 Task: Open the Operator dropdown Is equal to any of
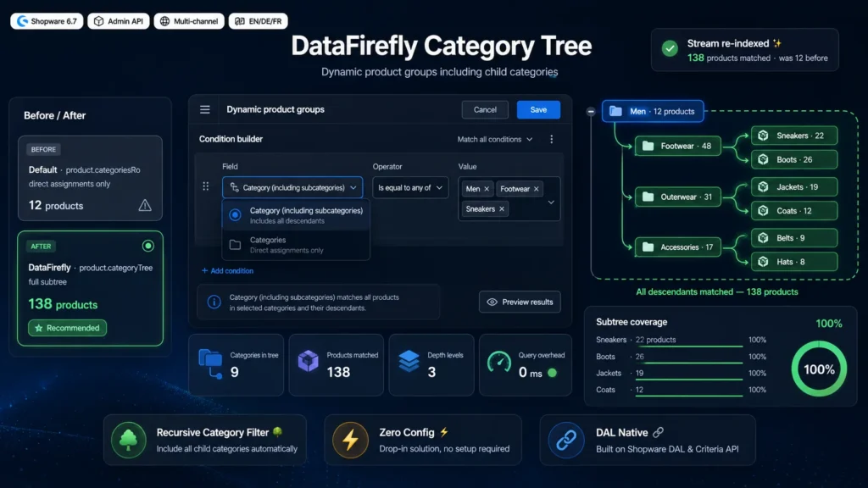coord(410,187)
